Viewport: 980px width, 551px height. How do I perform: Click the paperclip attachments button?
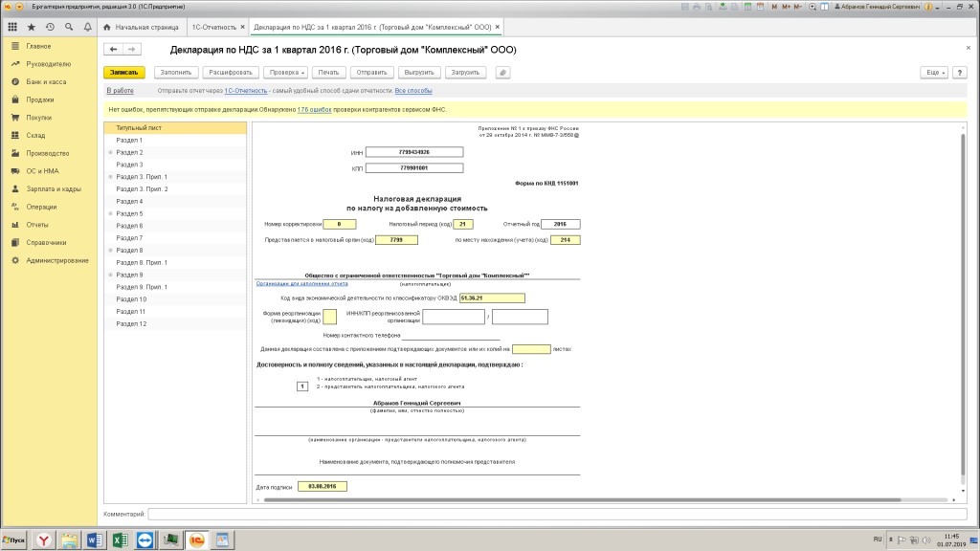coord(502,73)
